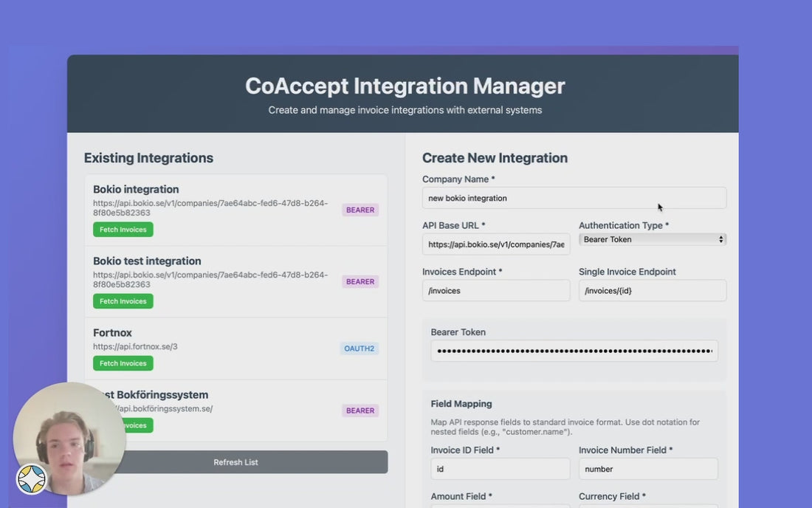Select the Bokio integration title

(x=136, y=189)
